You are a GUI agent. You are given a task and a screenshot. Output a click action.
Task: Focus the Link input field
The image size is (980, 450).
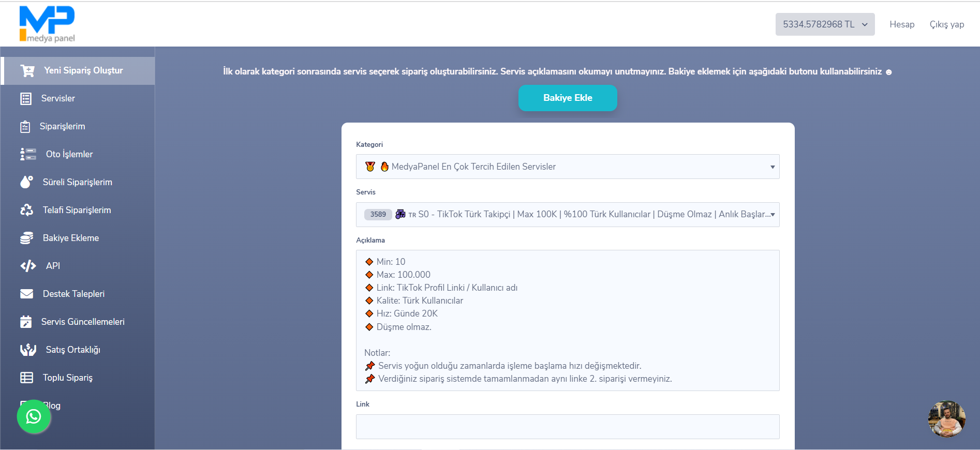[x=567, y=427]
